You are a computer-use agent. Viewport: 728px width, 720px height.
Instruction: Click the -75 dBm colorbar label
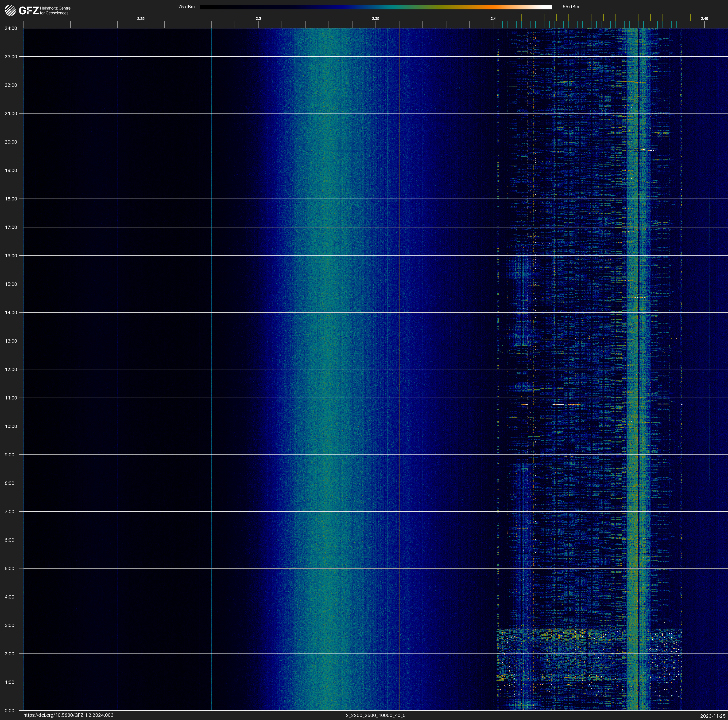[x=186, y=7]
